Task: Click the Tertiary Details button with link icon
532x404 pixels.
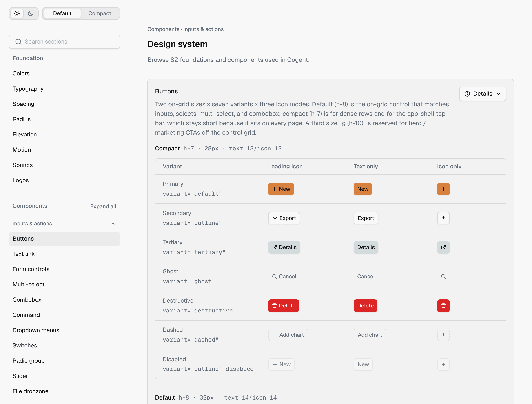Action: (284, 247)
